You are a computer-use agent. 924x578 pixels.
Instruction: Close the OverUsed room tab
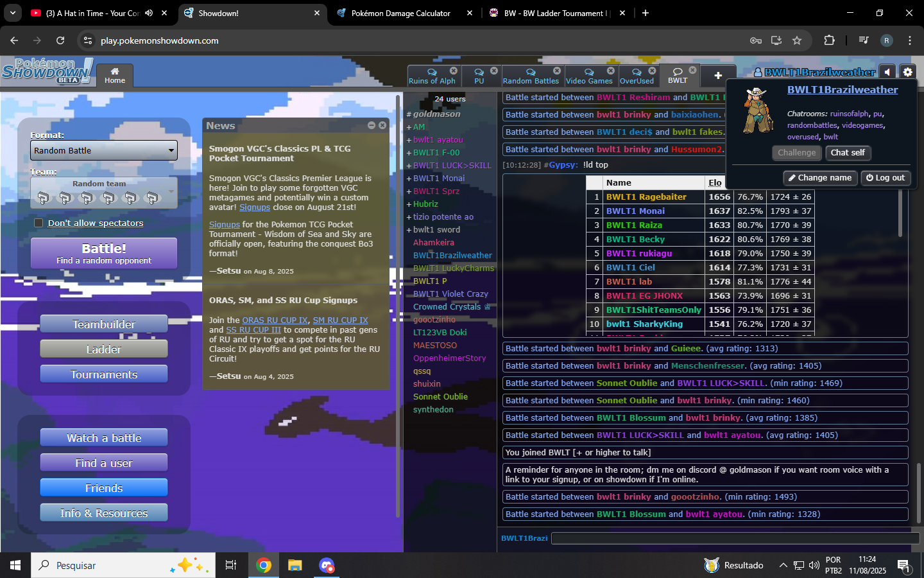[652, 71]
